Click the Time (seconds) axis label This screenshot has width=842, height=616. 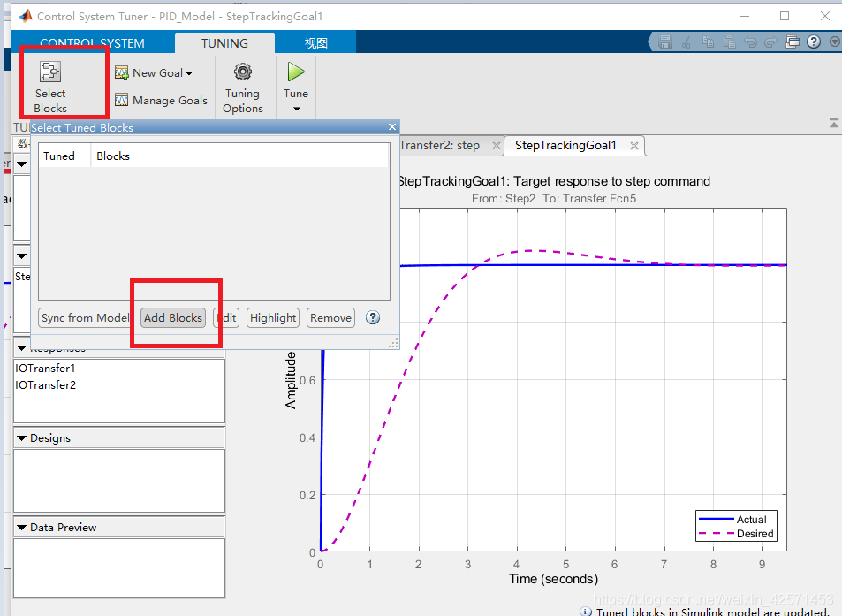(554, 579)
